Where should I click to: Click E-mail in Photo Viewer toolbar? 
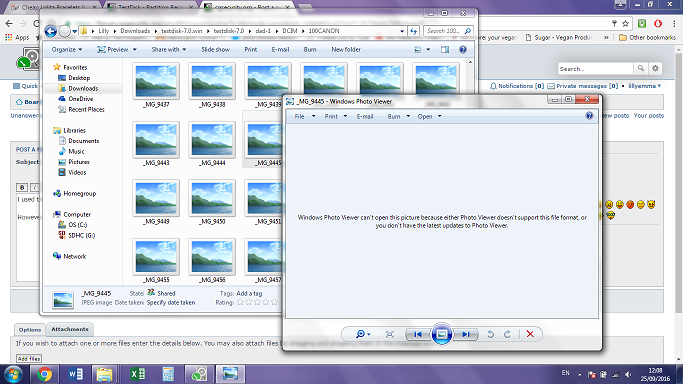[x=365, y=116]
